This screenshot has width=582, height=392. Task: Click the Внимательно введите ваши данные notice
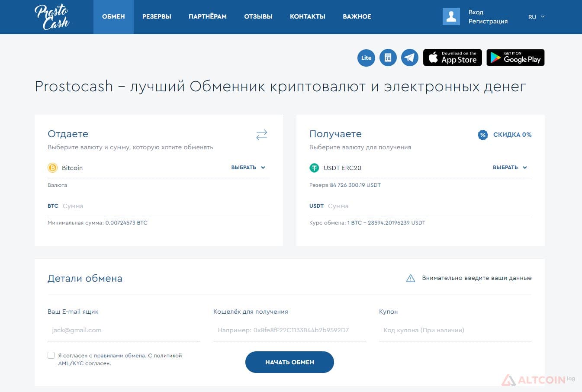(x=477, y=278)
